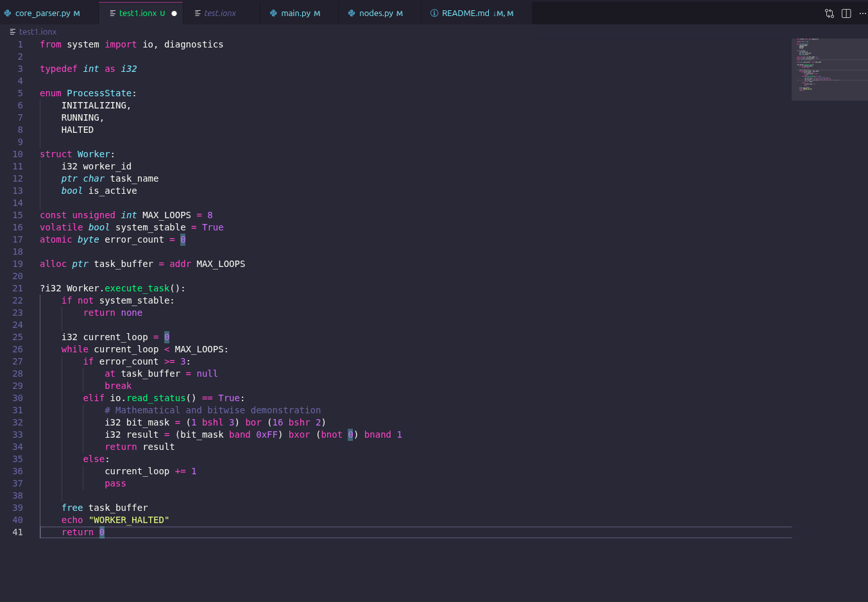The image size is (868, 602).
Task: Click the "alloc" keyword
Action: (x=53, y=264)
